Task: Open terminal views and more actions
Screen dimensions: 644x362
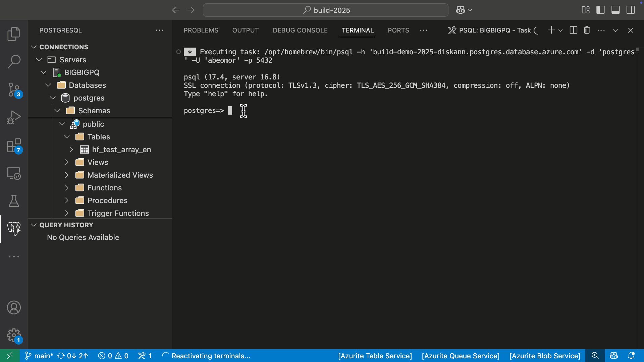Action: pyautogui.click(x=601, y=30)
